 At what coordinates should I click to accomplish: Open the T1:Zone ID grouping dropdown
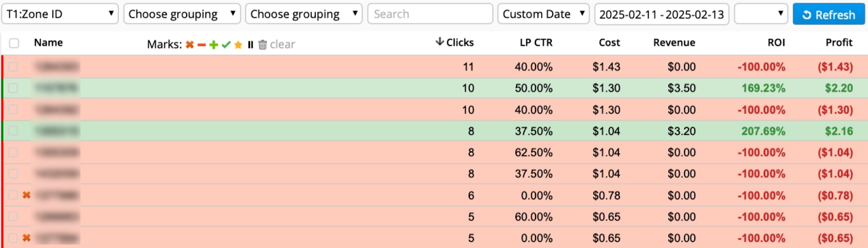60,14
